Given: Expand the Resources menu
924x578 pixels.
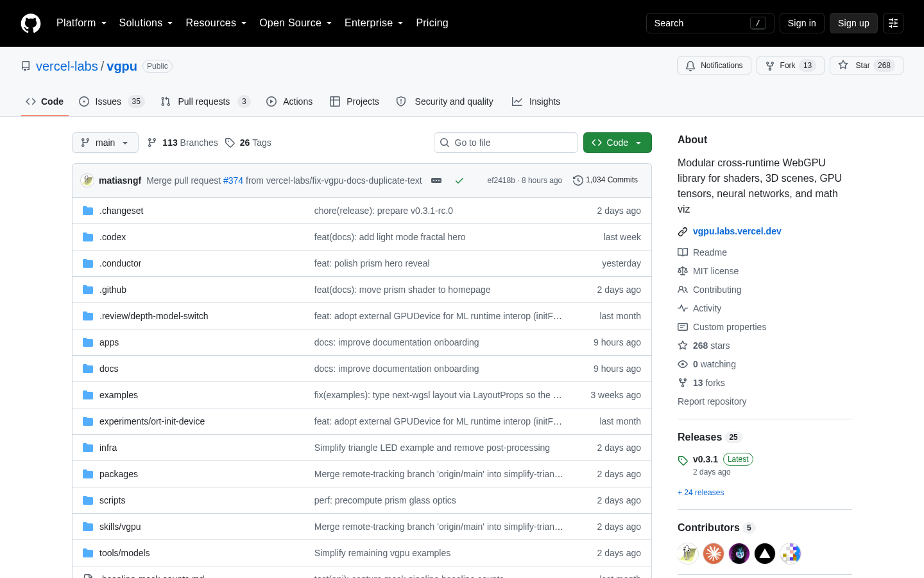Looking at the screenshot, I should [x=216, y=23].
